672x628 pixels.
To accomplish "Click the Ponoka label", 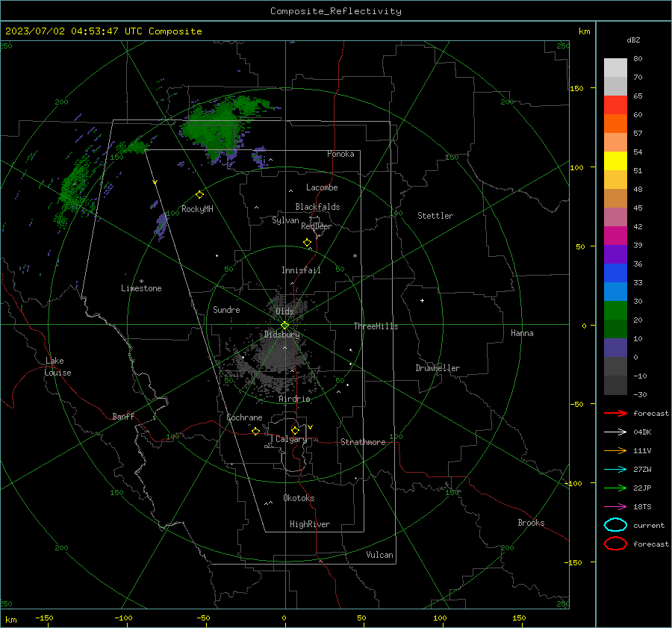I will pyautogui.click(x=340, y=154).
